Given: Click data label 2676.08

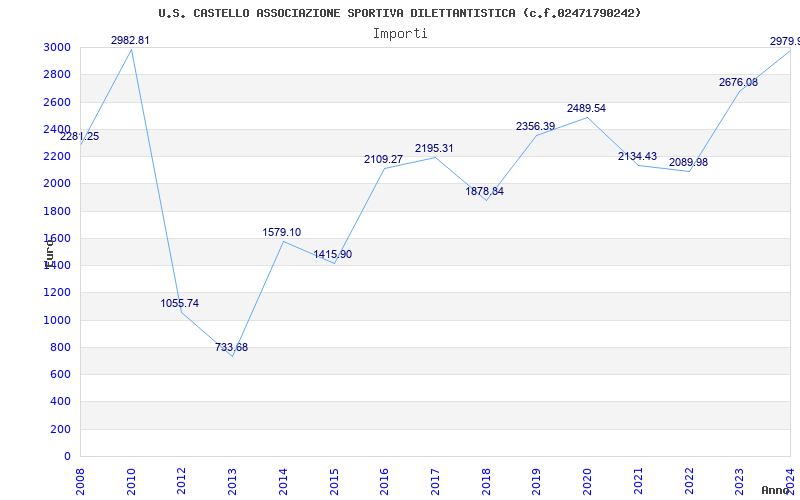Looking at the screenshot, I should tap(738, 83).
